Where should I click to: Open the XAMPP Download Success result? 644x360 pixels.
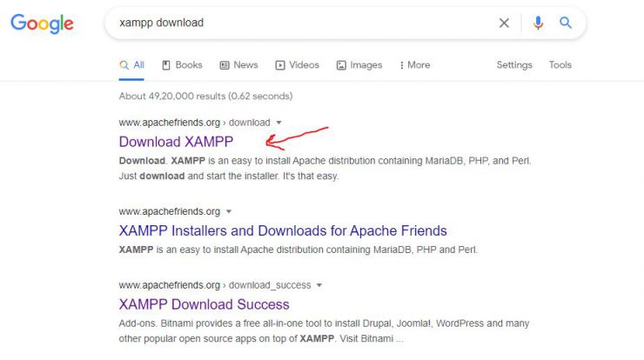coord(205,304)
